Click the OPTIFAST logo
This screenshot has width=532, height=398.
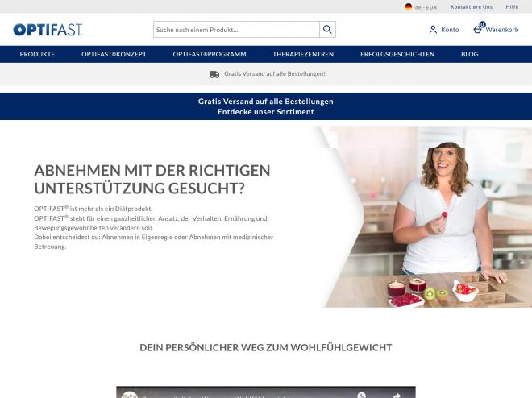(x=48, y=30)
